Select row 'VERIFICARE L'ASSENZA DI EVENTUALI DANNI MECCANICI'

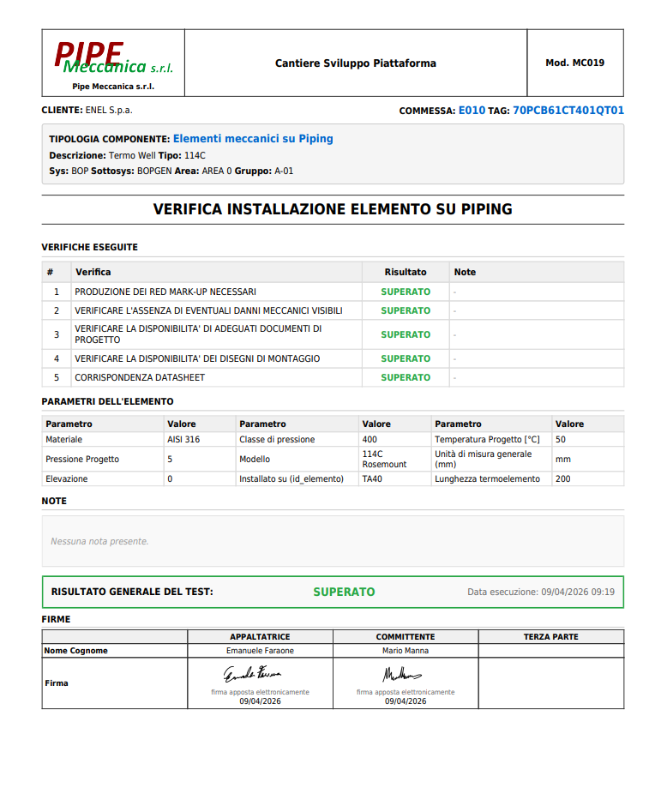(333, 310)
